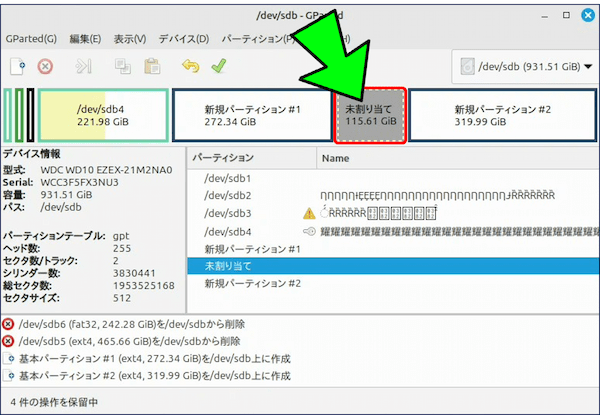
Task: Click the Name column header
Action: coord(336,158)
